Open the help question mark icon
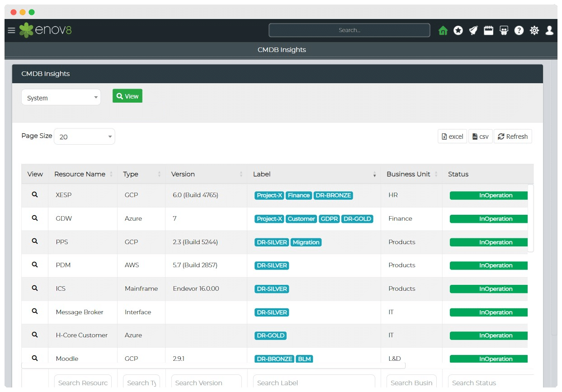 pos(519,30)
